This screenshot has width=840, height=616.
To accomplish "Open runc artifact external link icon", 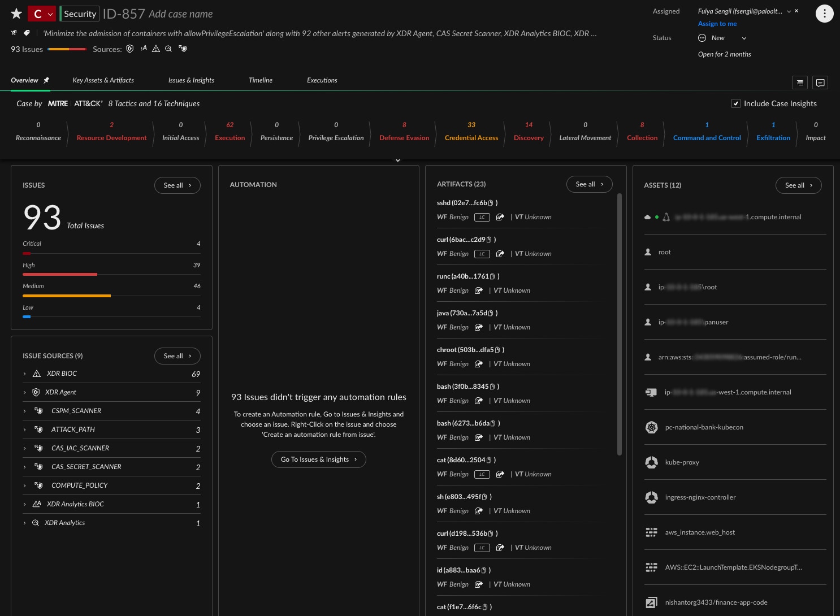I will tap(478, 290).
